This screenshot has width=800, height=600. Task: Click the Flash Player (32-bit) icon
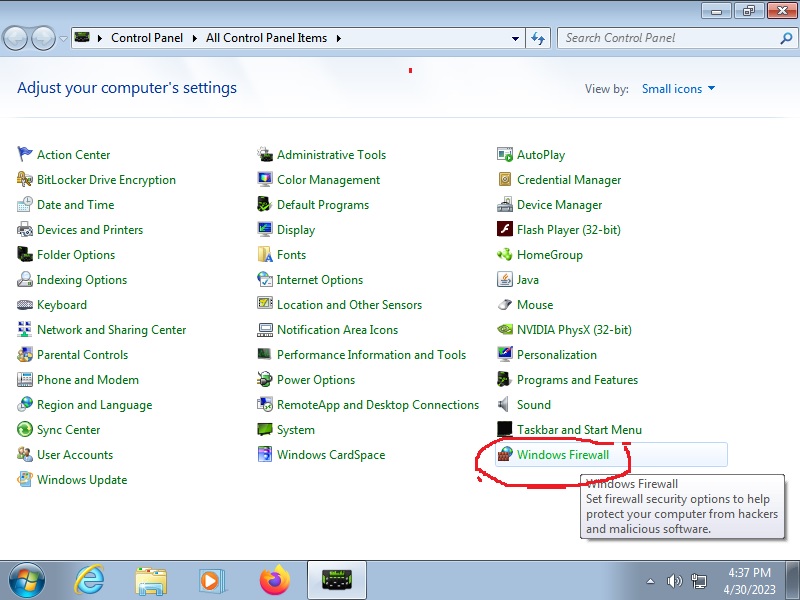505,229
